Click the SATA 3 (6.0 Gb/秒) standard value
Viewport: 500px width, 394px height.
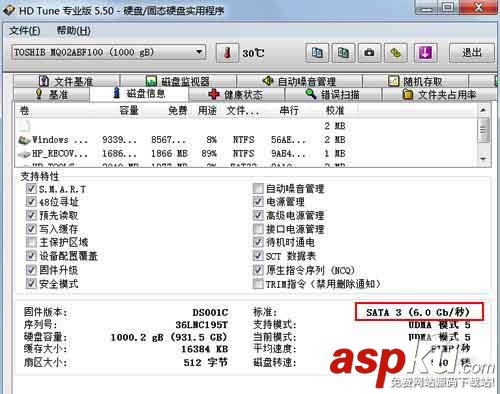[x=418, y=312]
